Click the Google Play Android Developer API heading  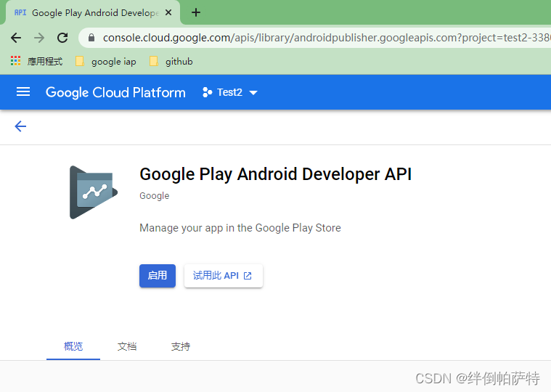pos(276,174)
